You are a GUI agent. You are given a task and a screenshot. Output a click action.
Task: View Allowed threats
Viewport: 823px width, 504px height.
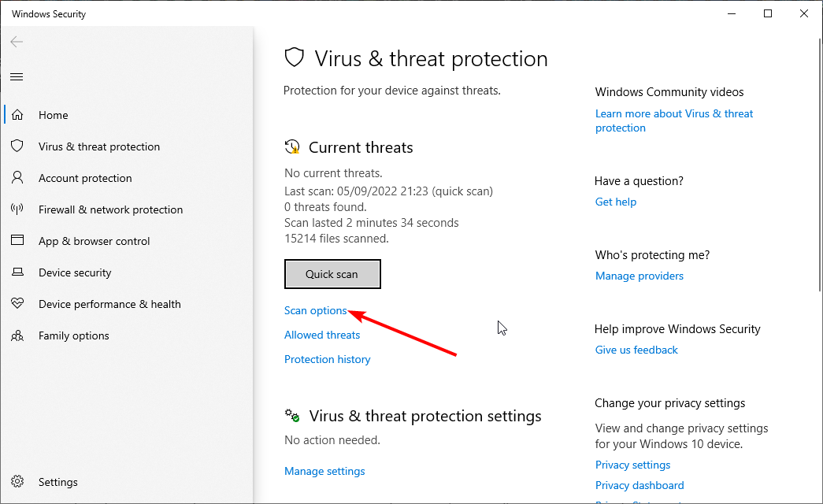coord(322,335)
